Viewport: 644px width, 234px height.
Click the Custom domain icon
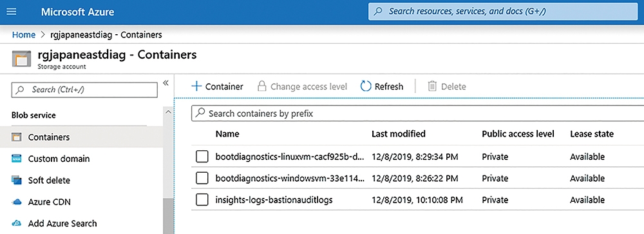(x=17, y=159)
